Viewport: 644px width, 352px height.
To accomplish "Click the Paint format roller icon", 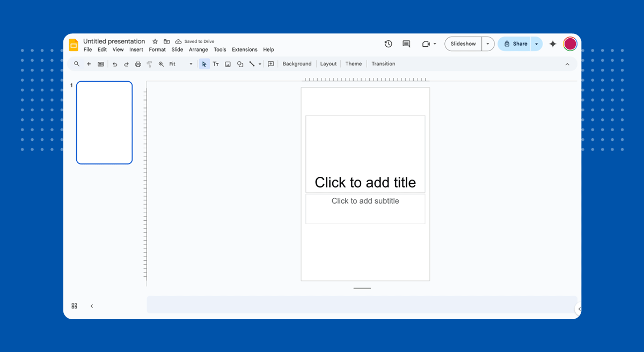I will point(150,64).
